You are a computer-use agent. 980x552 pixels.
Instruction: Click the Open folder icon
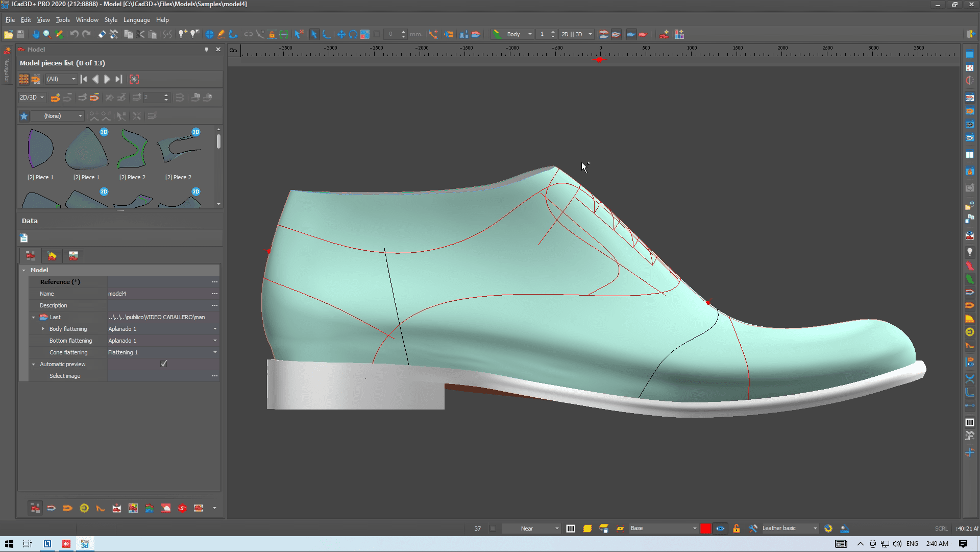coord(8,34)
